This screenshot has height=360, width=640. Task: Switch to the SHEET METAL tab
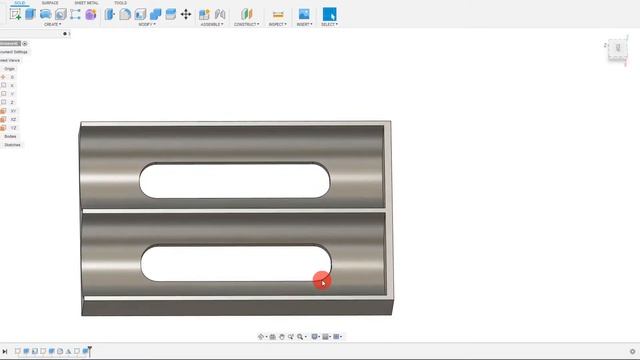coord(86,3)
